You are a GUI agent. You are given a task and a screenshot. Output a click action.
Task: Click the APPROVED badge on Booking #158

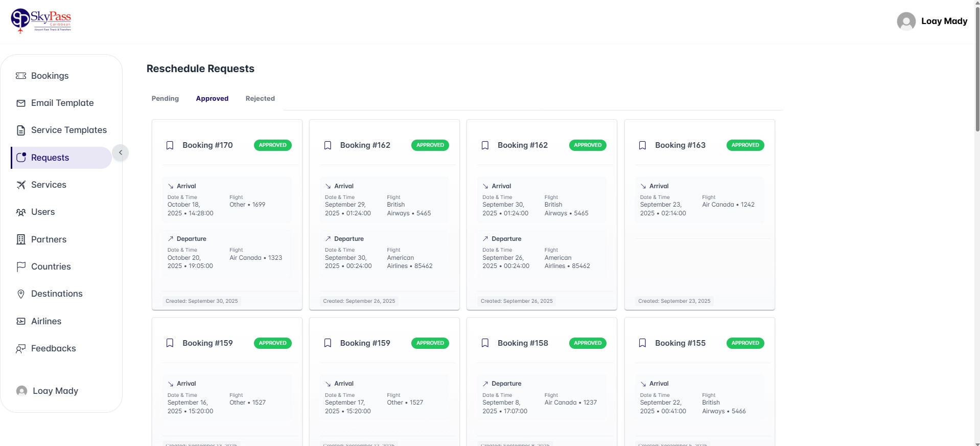(588, 343)
